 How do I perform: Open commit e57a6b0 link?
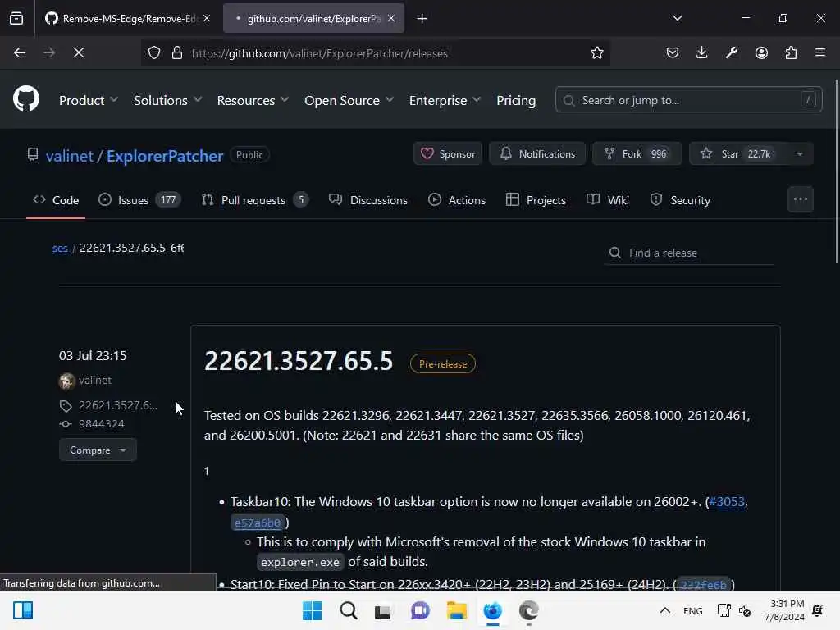click(257, 523)
